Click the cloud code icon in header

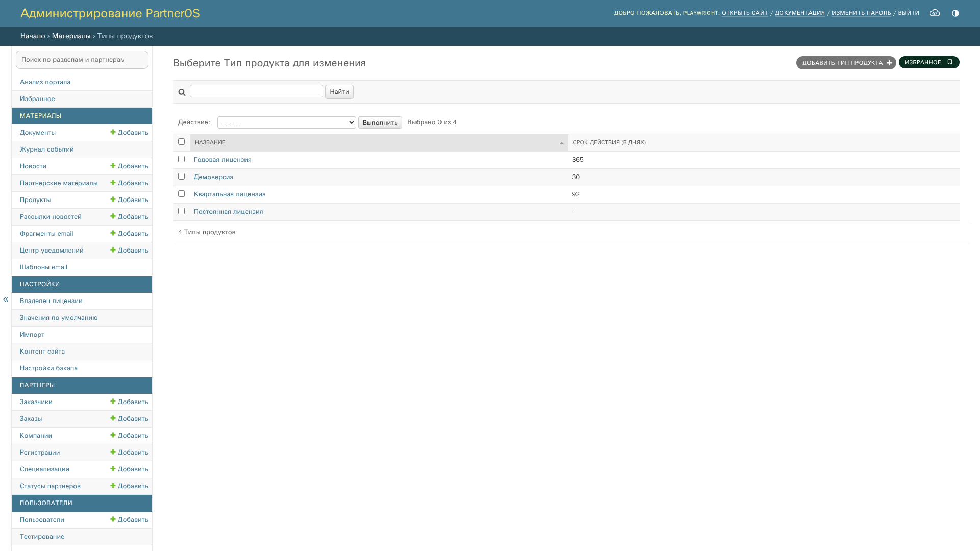coord(935,13)
